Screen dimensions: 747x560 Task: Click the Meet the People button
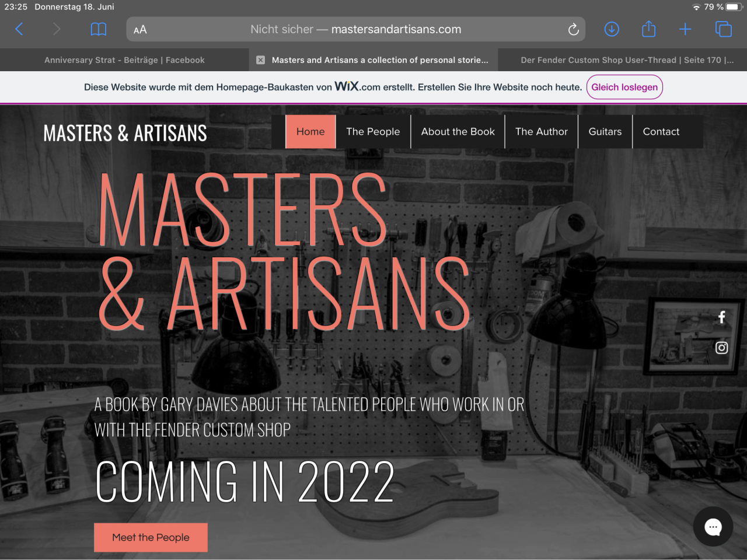(x=151, y=537)
